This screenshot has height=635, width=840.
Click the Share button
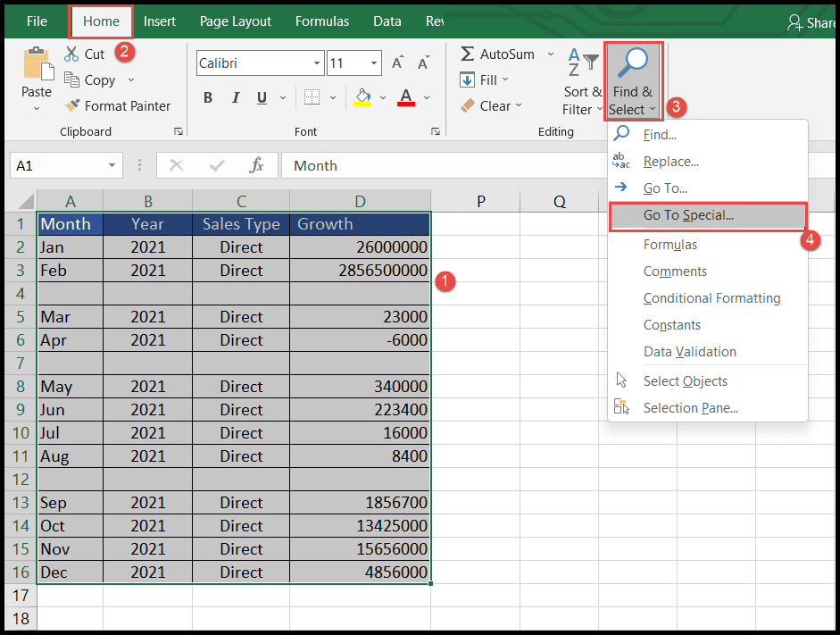point(811,22)
